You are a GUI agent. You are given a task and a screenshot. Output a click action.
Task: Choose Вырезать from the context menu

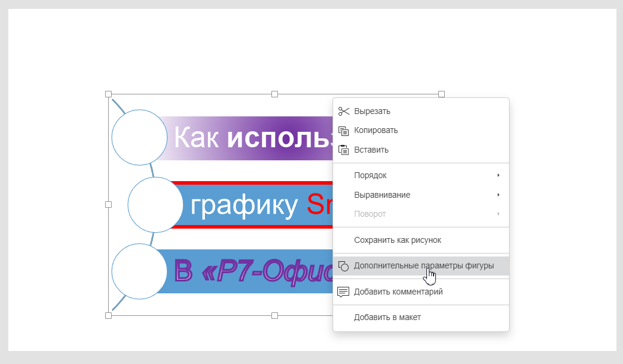pyautogui.click(x=420, y=111)
